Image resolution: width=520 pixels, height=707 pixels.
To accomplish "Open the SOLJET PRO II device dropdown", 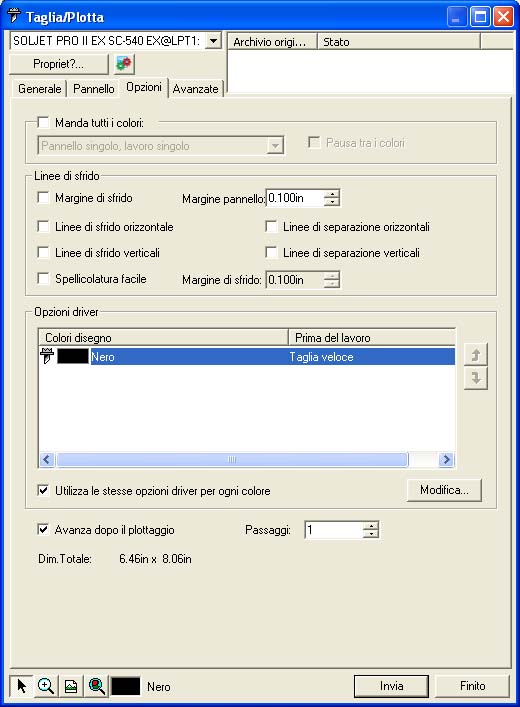I will (x=213, y=41).
